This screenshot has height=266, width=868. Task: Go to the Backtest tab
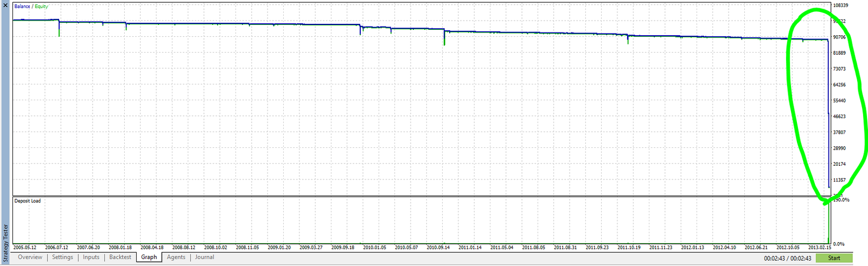coord(120,257)
